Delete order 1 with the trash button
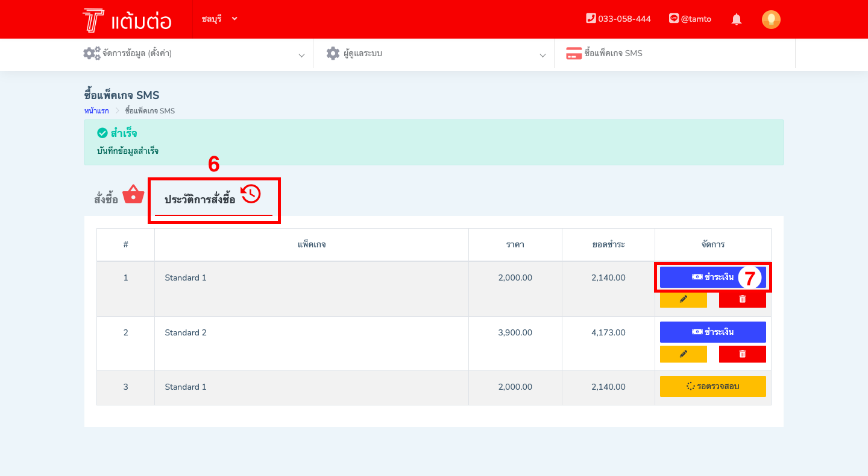 click(743, 299)
